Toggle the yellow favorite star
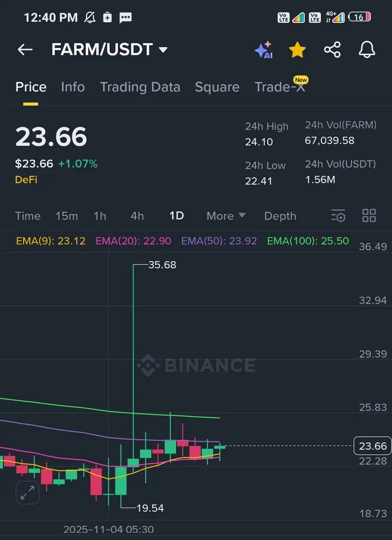 click(297, 50)
